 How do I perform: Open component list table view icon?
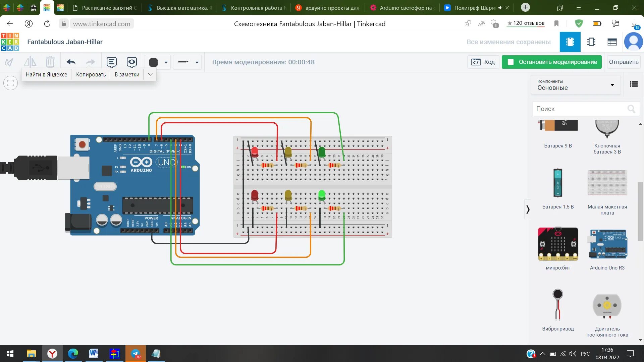click(x=612, y=42)
